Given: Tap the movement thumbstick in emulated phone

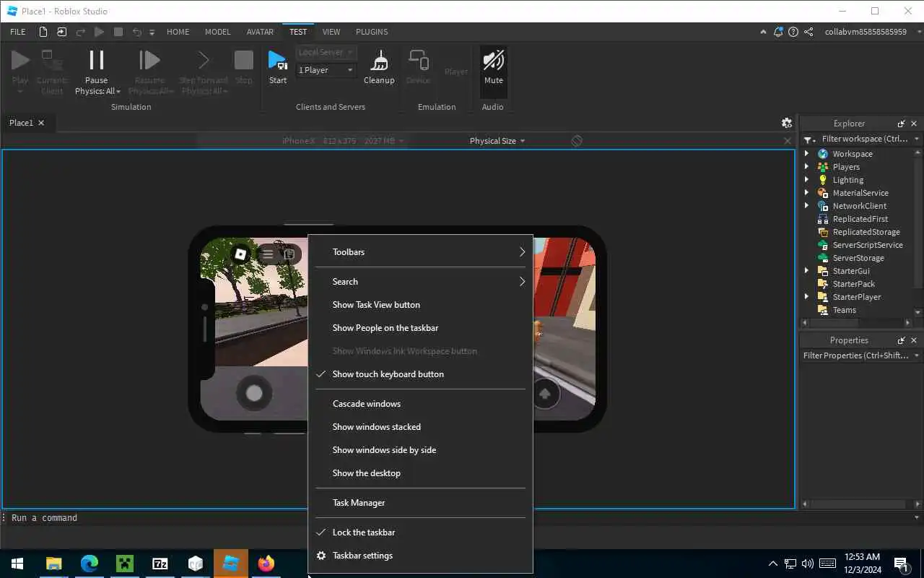Looking at the screenshot, I should pyautogui.click(x=254, y=393).
